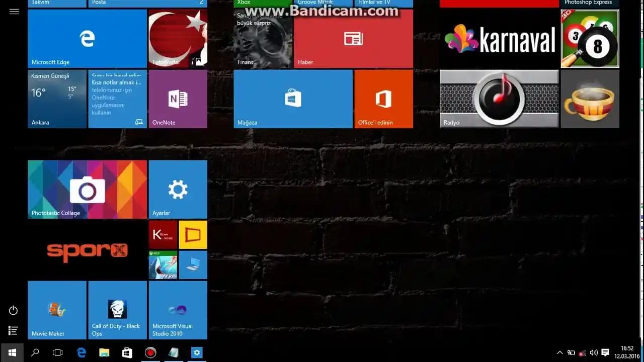Start Call of Duty - Black Ops

tap(117, 309)
